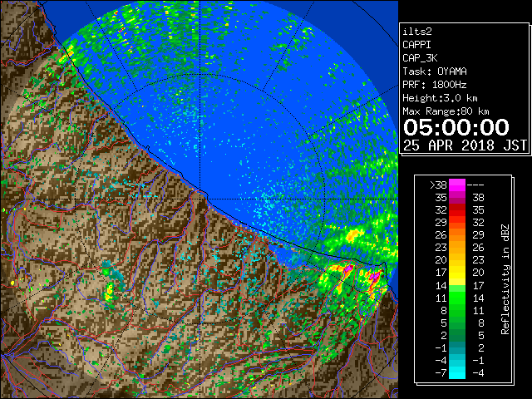Click the 'ilts2' label in info box

(417, 32)
